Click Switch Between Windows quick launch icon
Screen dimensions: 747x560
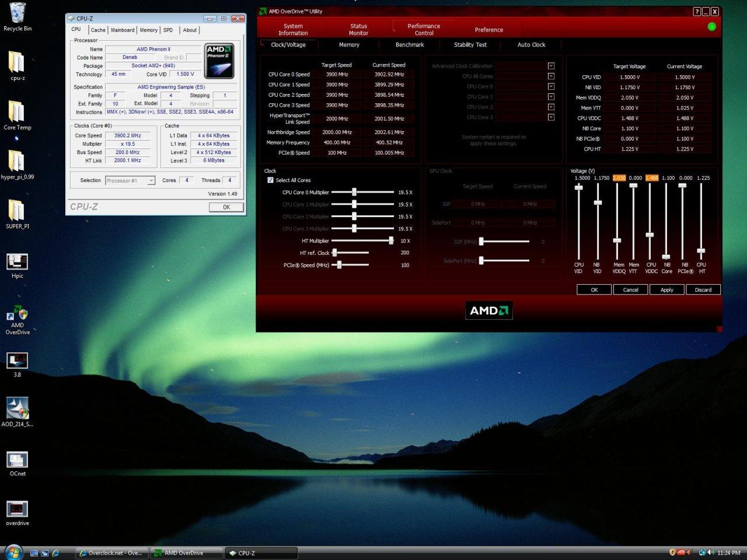[x=45, y=553]
